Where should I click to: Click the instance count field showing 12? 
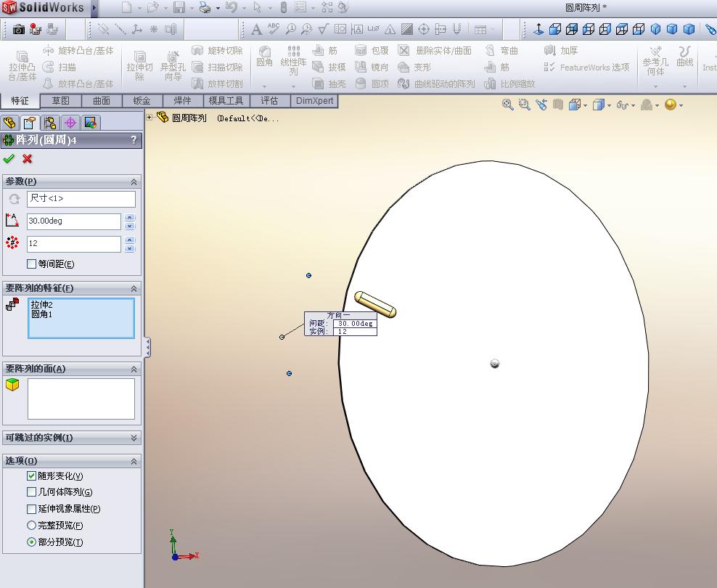click(x=73, y=244)
